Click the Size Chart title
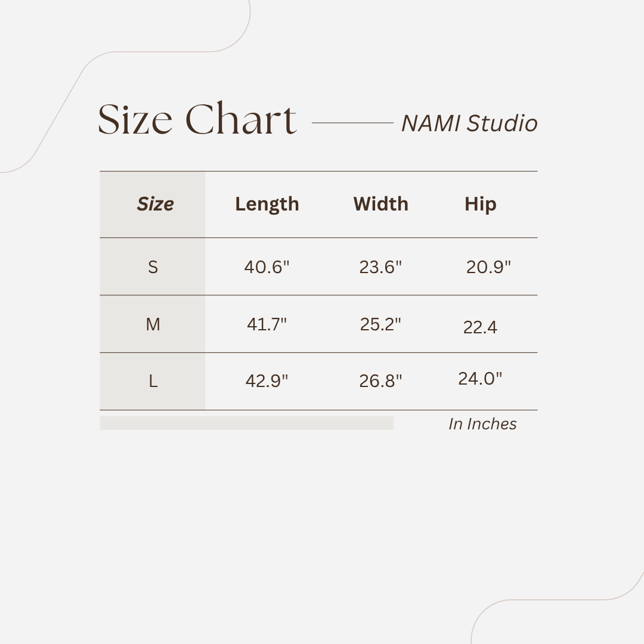This screenshot has height=644, width=644. [x=197, y=119]
